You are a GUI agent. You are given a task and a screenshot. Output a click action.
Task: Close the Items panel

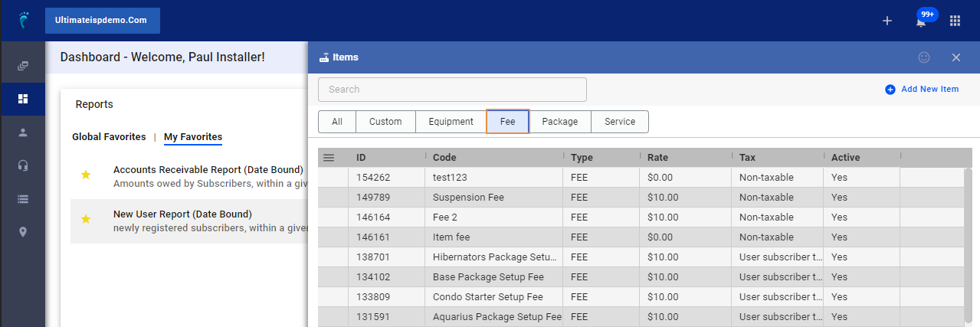coord(955,57)
